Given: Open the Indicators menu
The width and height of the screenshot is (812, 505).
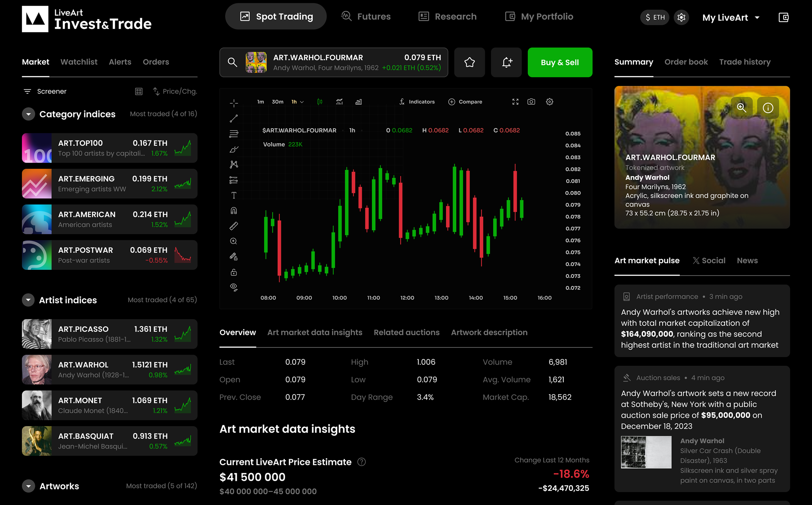Looking at the screenshot, I should pos(417,102).
